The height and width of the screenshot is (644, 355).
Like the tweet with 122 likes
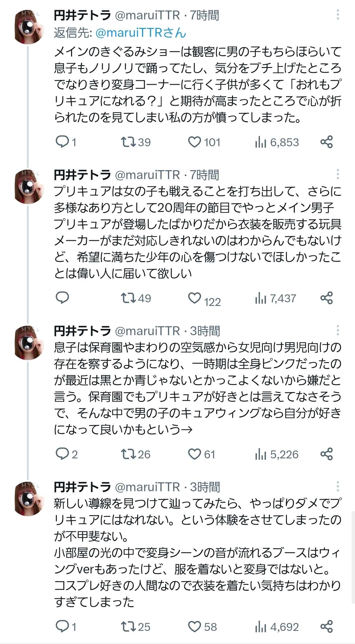coord(194,298)
